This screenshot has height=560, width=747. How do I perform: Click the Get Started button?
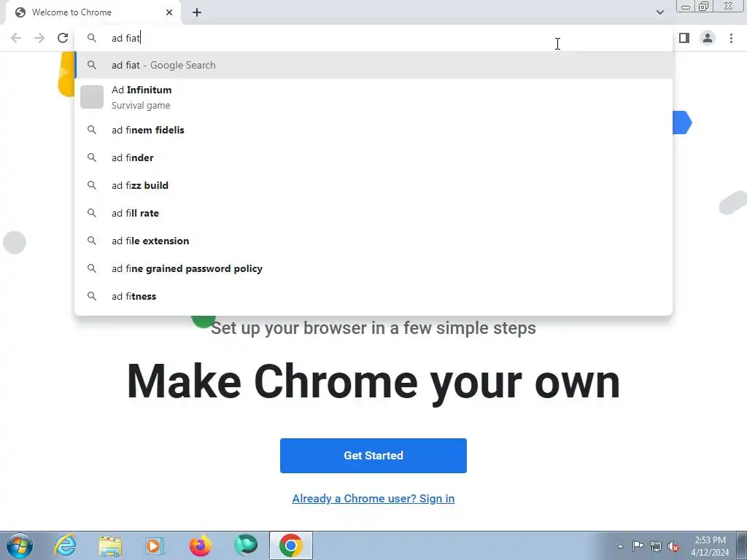pos(373,456)
